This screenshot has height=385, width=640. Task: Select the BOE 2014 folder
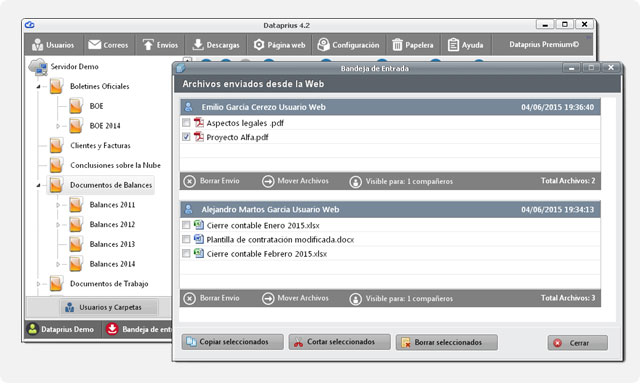(x=105, y=125)
